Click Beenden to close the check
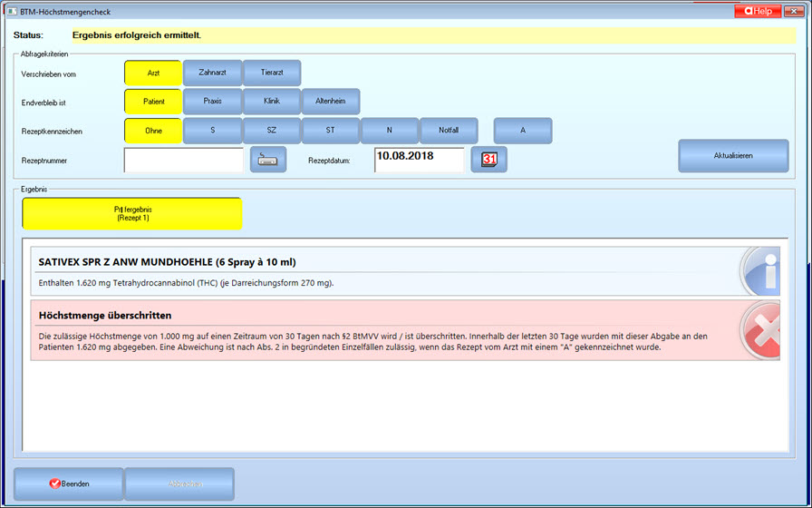Screen dimensions: 812x508 click(69, 484)
